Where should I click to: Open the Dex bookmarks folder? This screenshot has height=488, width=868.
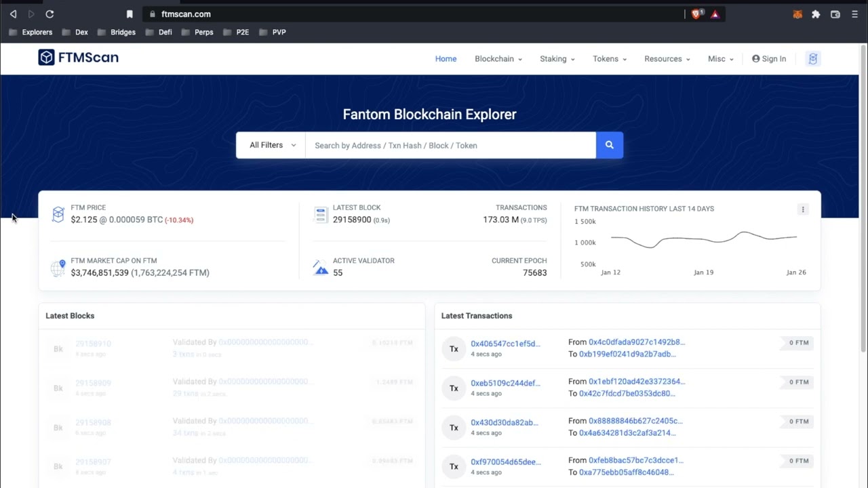pyautogui.click(x=75, y=32)
